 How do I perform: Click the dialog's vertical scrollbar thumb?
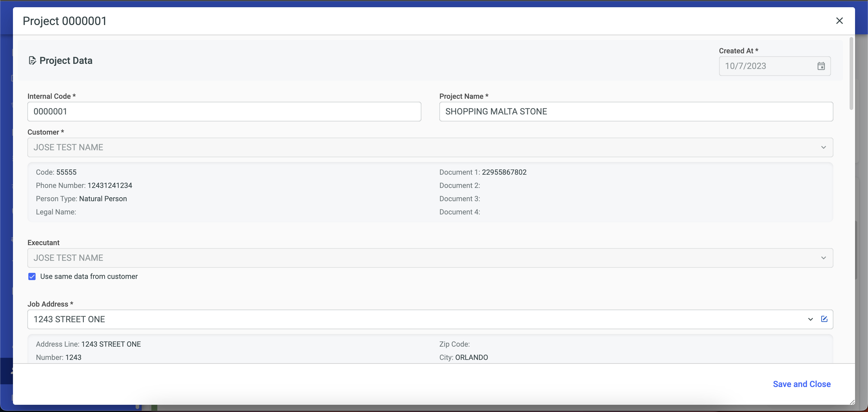(x=851, y=74)
